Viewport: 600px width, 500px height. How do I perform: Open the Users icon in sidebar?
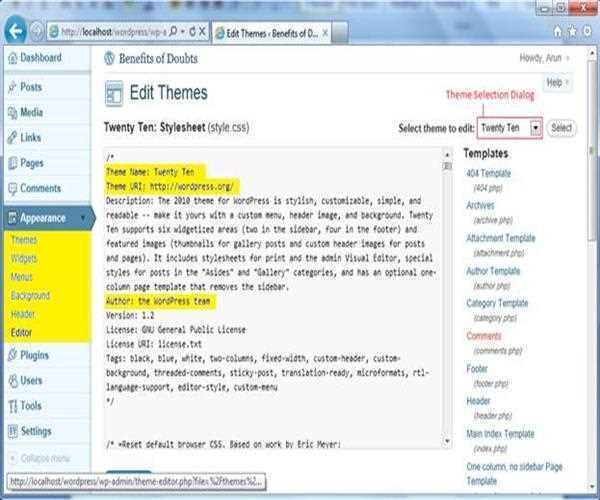[x=11, y=380]
